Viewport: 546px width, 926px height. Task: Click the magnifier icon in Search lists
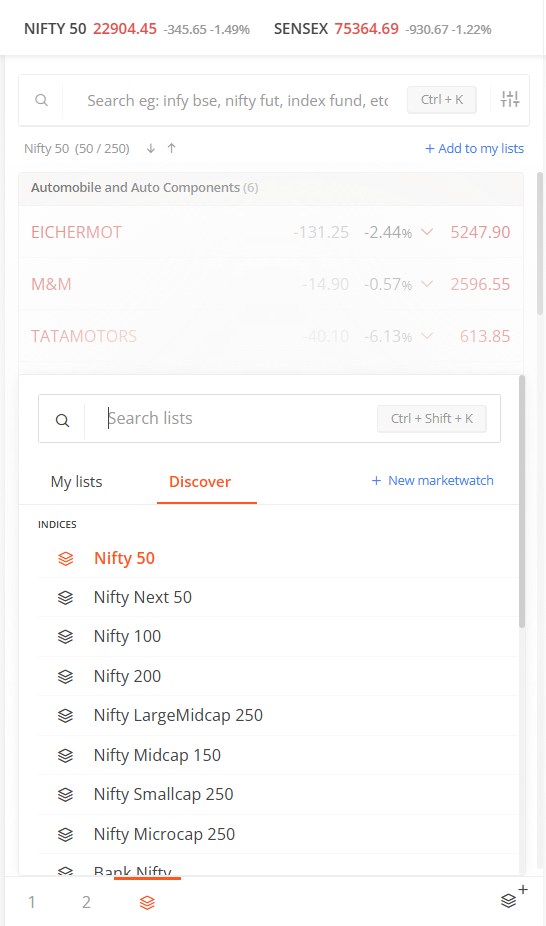coord(63,420)
